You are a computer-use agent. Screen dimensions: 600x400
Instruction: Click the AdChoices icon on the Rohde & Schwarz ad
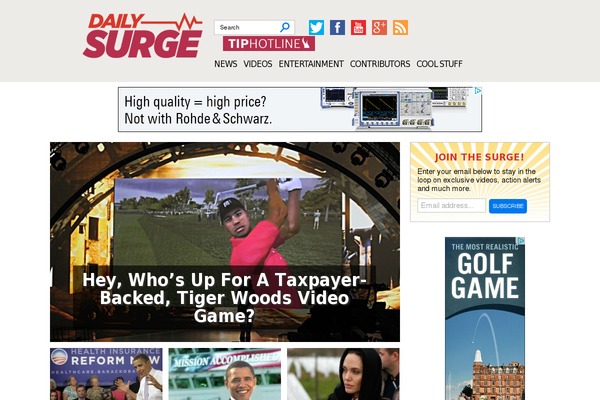tap(478, 91)
